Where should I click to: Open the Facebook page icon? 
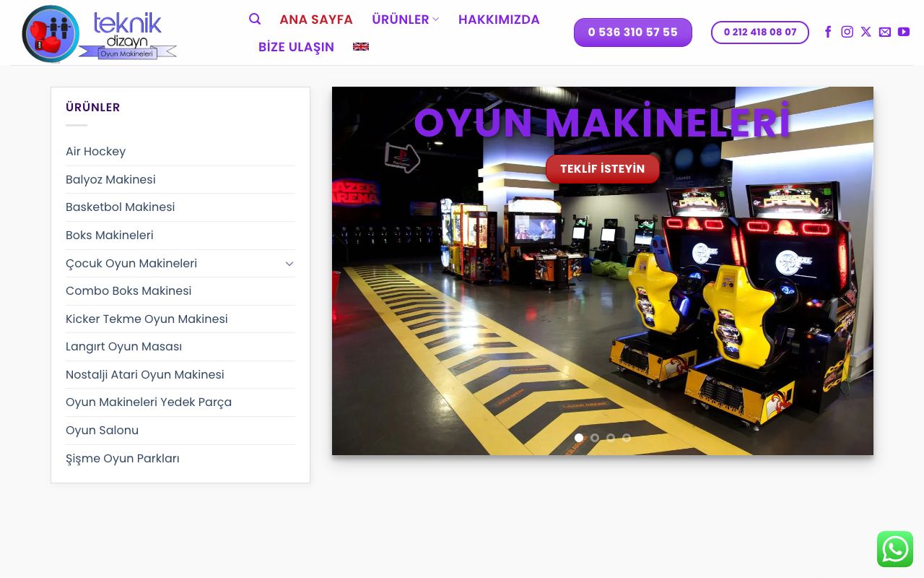[x=828, y=32]
